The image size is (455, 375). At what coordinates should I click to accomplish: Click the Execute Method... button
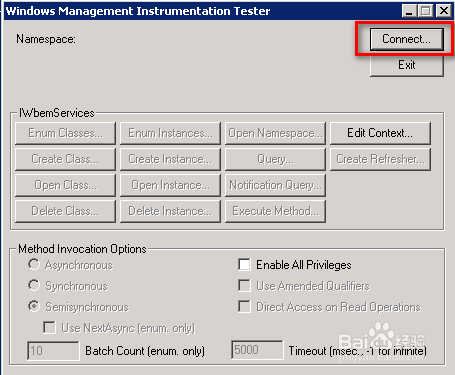pyautogui.click(x=275, y=211)
